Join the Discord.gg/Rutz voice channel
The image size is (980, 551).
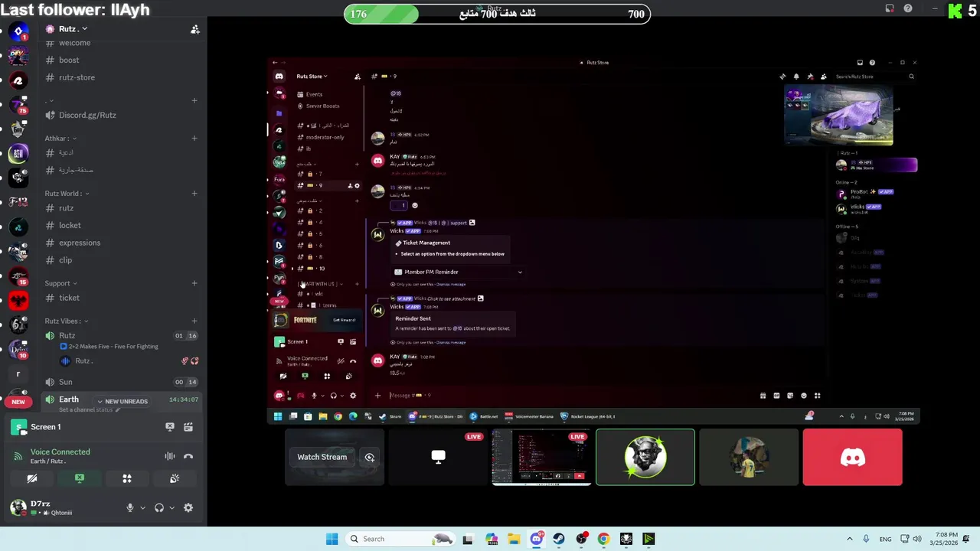point(87,115)
